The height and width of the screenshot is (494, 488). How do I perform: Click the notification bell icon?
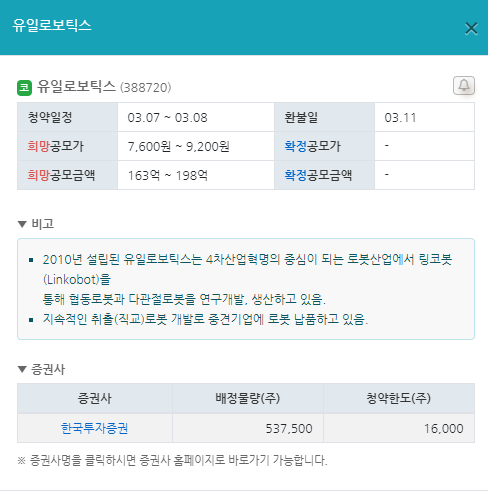(x=464, y=86)
